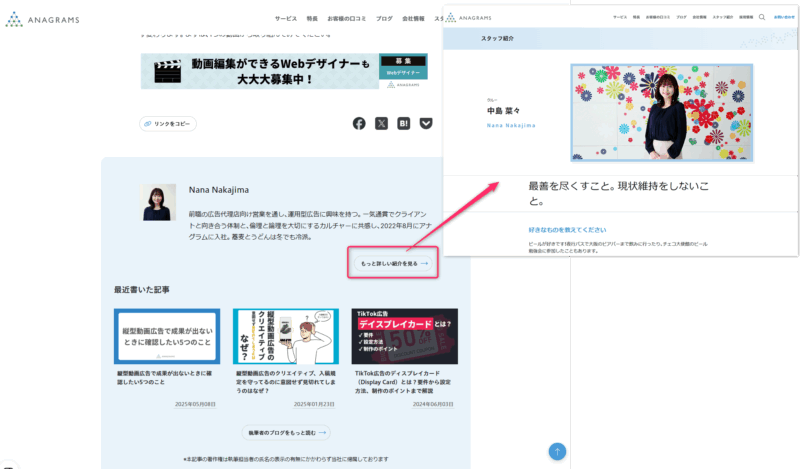
Task: Click リンクをコピー button
Action: click(168, 124)
